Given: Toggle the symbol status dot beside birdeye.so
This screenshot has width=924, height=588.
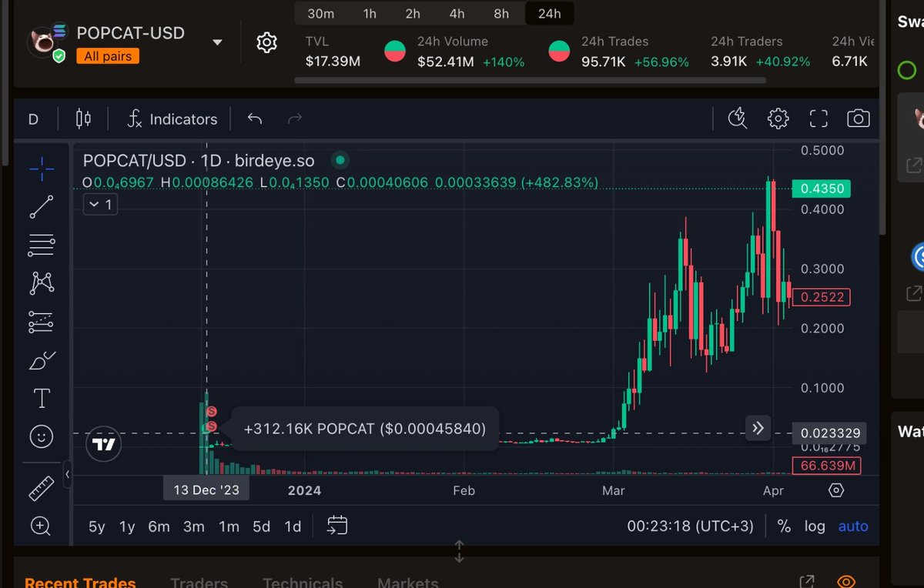Looking at the screenshot, I should (340, 160).
